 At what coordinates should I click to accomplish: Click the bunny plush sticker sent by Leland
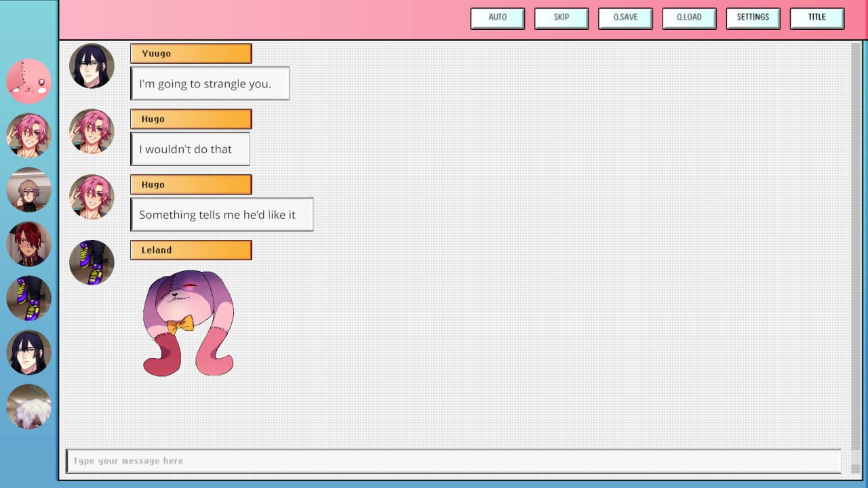(x=189, y=322)
